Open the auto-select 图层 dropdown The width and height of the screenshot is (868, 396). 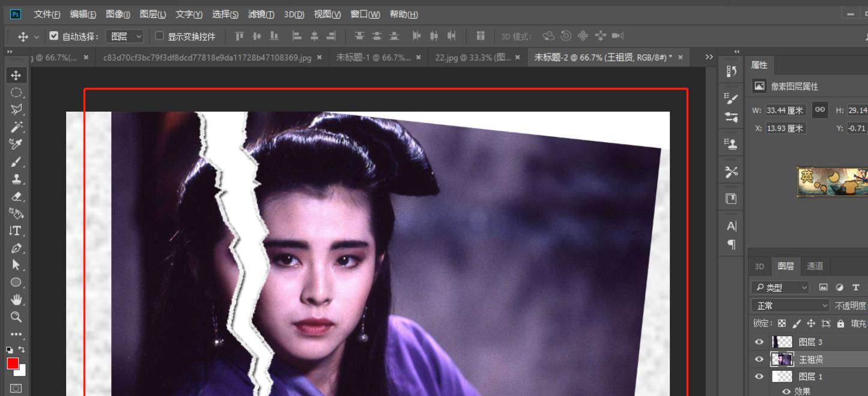[x=125, y=37]
